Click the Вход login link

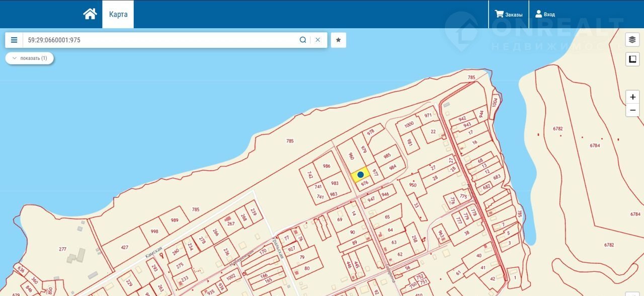(x=545, y=14)
